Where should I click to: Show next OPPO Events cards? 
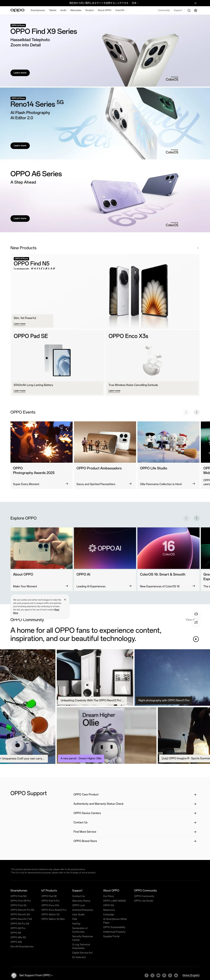point(197,412)
